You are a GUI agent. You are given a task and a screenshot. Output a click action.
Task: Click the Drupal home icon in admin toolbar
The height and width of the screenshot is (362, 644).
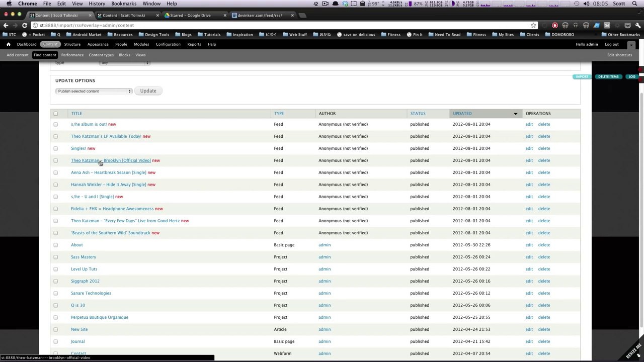[x=8, y=44]
